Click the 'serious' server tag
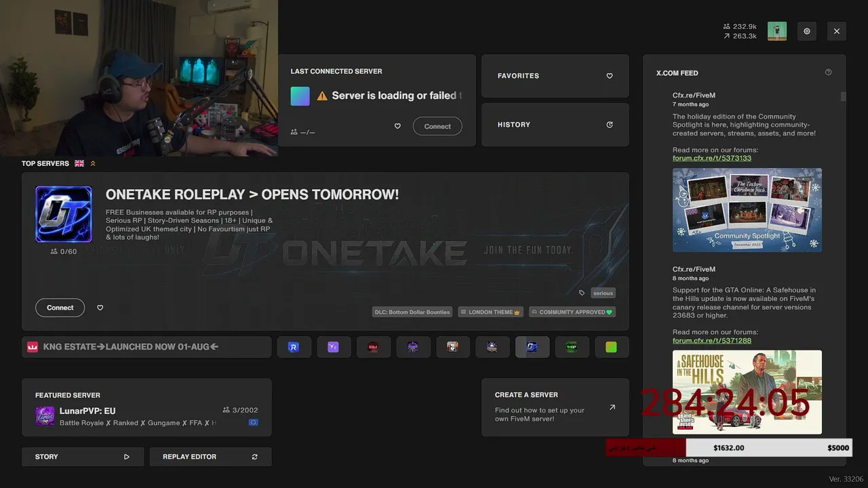This screenshot has width=868, height=488. coord(603,293)
